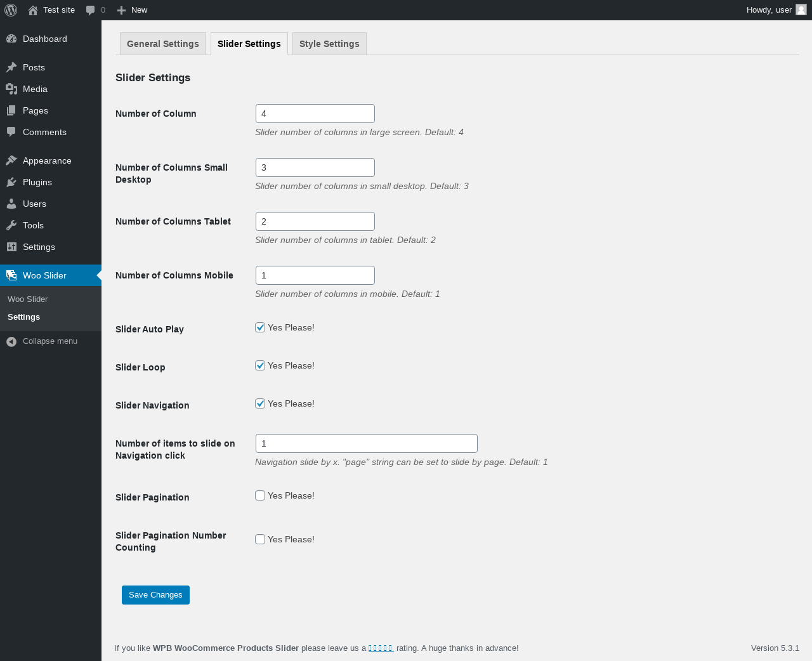
Task: Open the Plugins plug icon in sidebar
Action: [x=11, y=182]
